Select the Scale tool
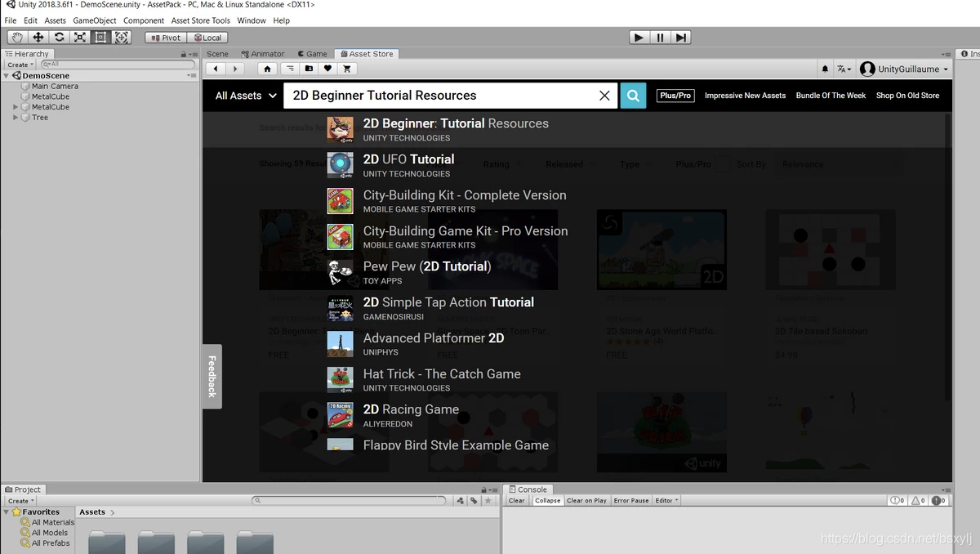Screen dimensions: 980x554 click(x=80, y=37)
